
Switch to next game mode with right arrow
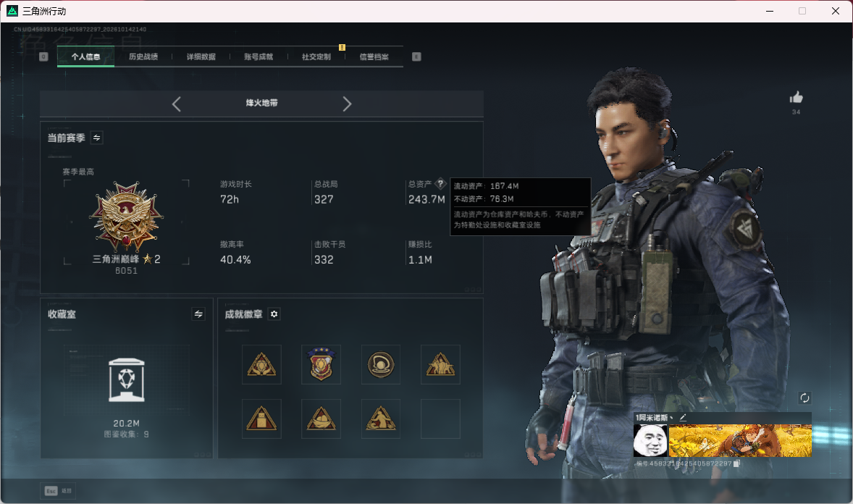(347, 104)
